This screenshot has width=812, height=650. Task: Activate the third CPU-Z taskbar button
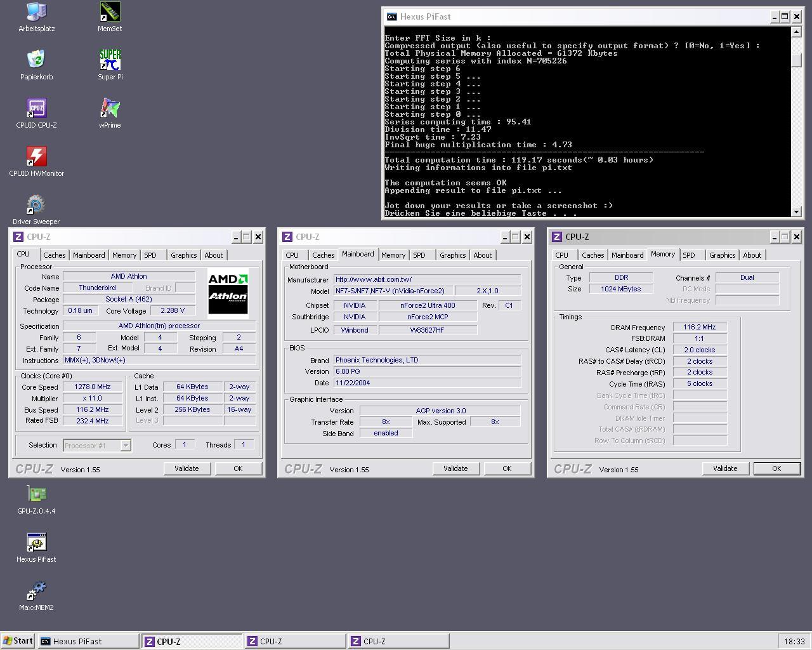[x=398, y=641]
